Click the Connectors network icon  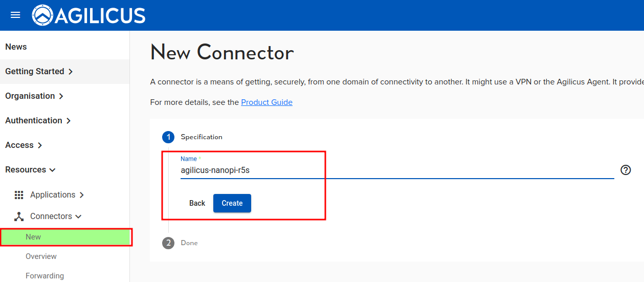click(x=19, y=216)
